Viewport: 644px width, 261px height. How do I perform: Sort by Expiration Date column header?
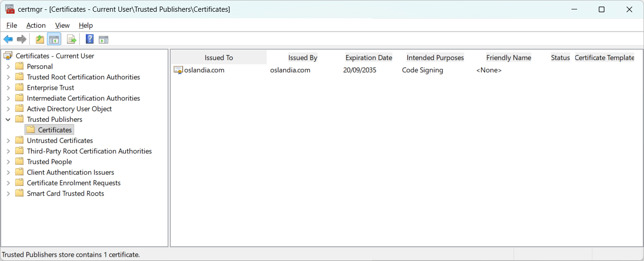click(368, 58)
